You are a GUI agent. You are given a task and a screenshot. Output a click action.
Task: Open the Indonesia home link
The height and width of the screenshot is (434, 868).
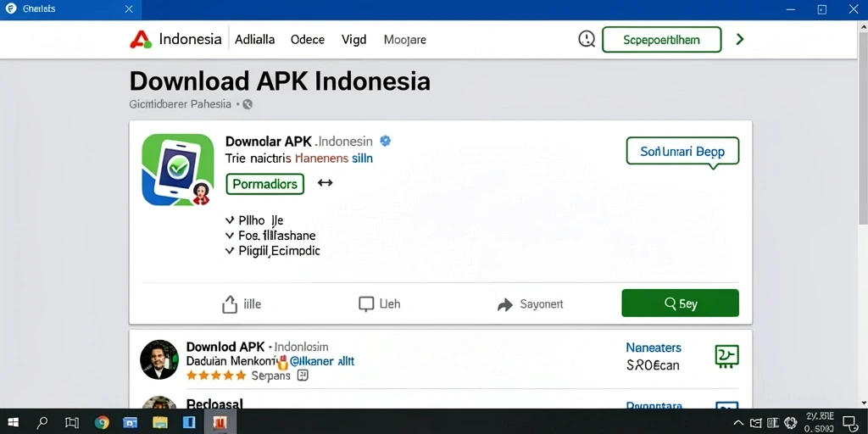190,39
